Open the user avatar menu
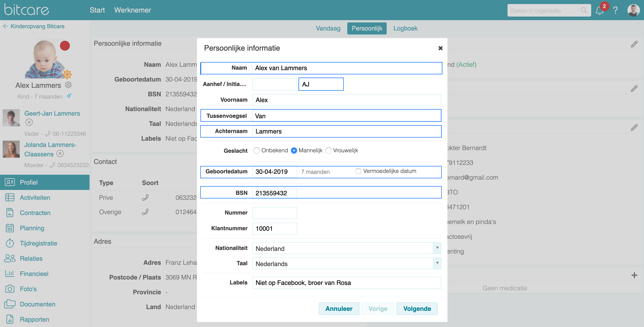Image resolution: width=644 pixels, height=327 pixels. (x=633, y=10)
